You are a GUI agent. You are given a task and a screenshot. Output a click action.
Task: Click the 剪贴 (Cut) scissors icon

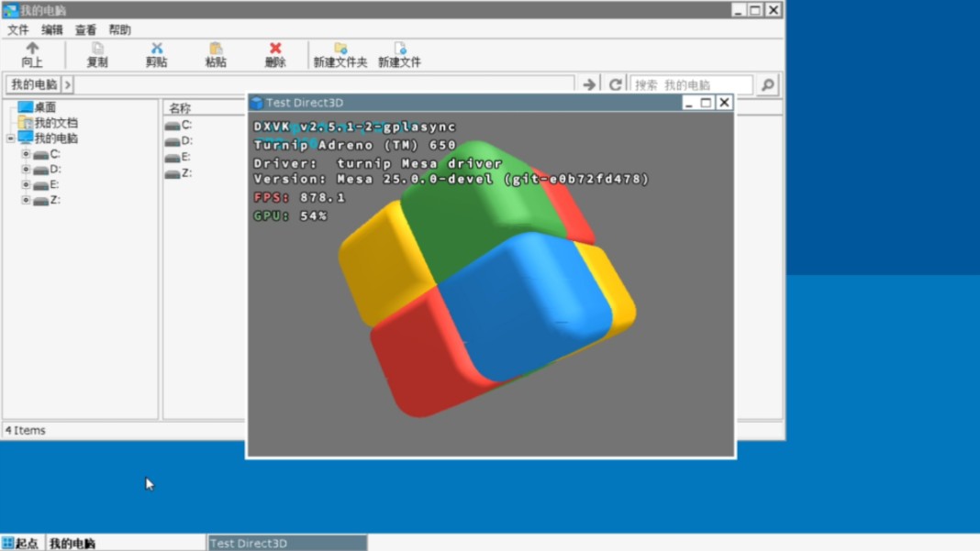pyautogui.click(x=156, y=52)
